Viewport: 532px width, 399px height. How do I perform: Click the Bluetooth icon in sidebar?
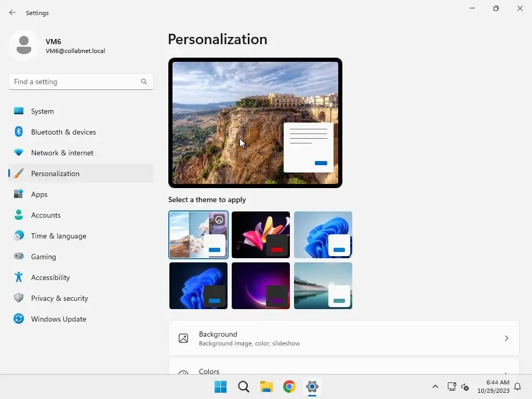(x=19, y=131)
